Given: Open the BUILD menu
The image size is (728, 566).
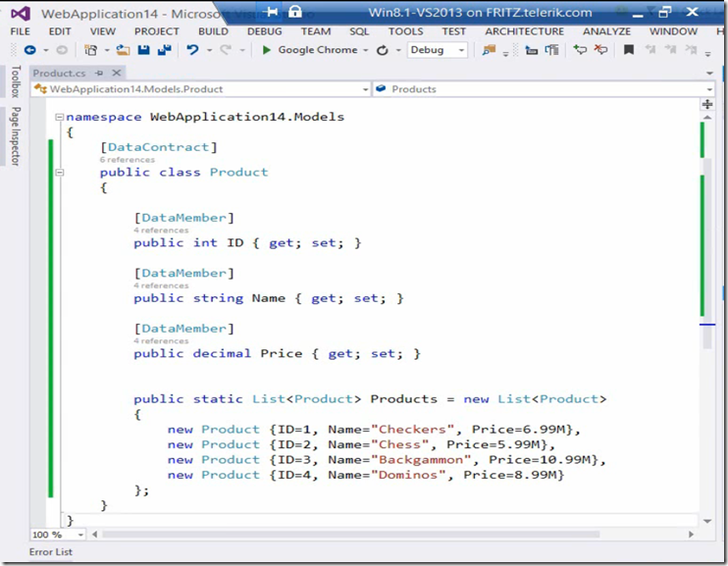Looking at the screenshot, I should (x=213, y=31).
